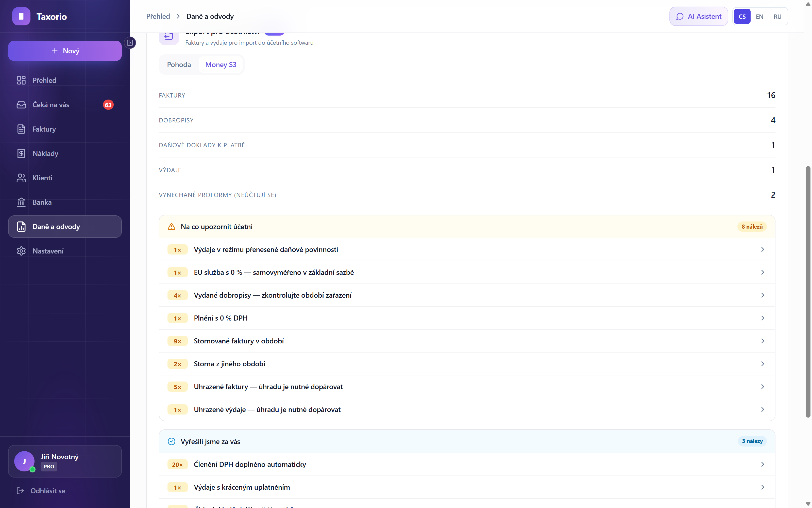Image resolution: width=812 pixels, height=508 pixels.
Task: Click the Faktury document icon
Action: 21,129
